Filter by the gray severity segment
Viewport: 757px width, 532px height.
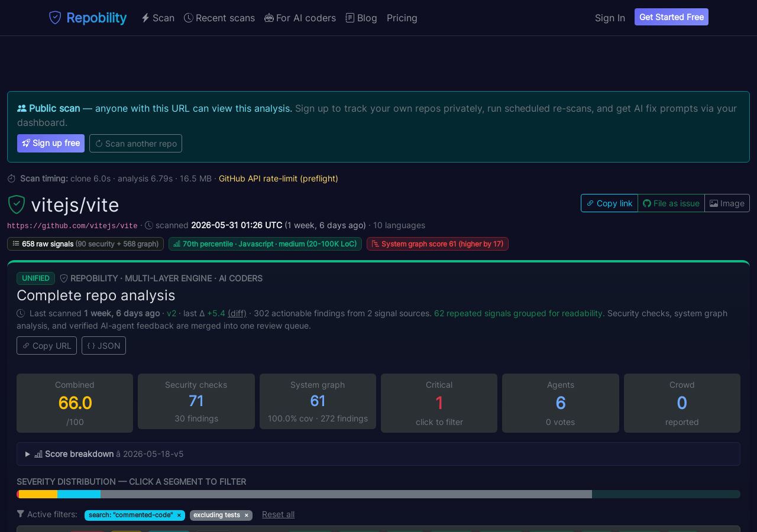tap(346, 494)
